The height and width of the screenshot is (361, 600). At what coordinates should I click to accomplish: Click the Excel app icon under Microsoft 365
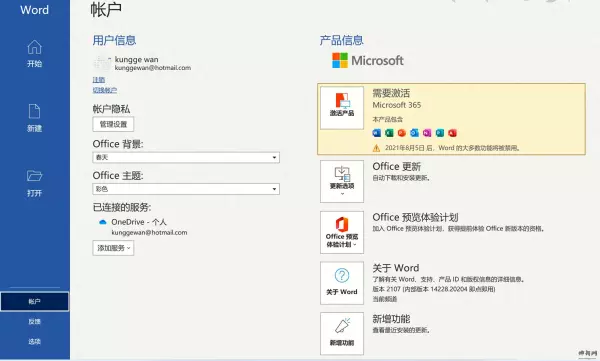click(390, 133)
